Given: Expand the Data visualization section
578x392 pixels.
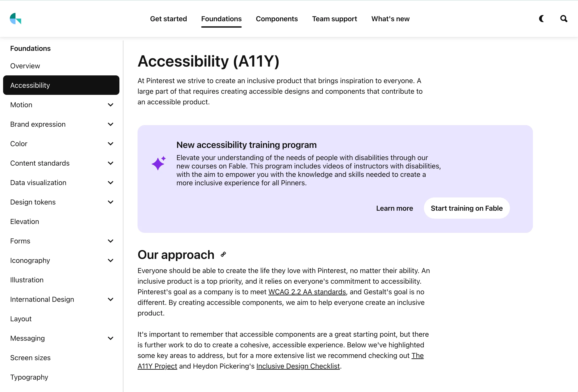Looking at the screenshot, I should tap(111, 182).
